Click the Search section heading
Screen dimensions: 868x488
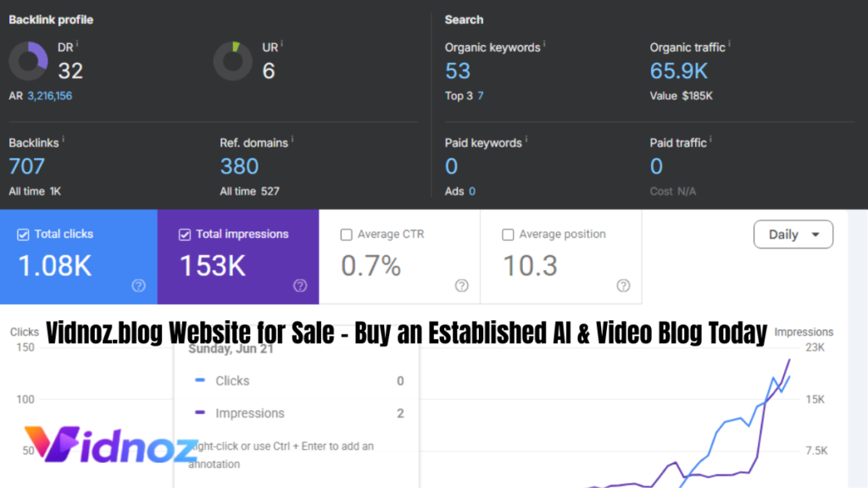[x=464, y=20]
